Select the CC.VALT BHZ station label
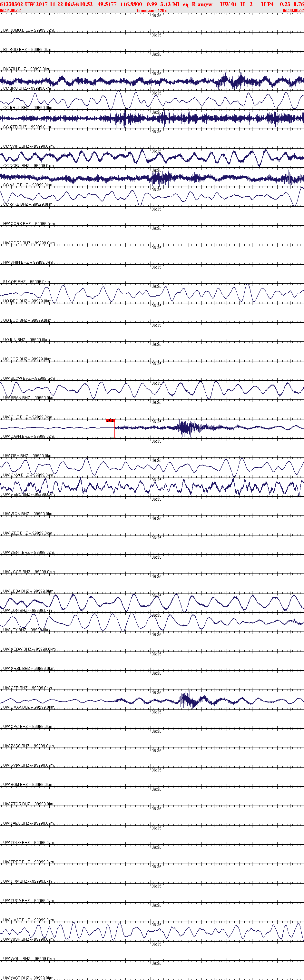The image size is (304, 980). (28, 185)
